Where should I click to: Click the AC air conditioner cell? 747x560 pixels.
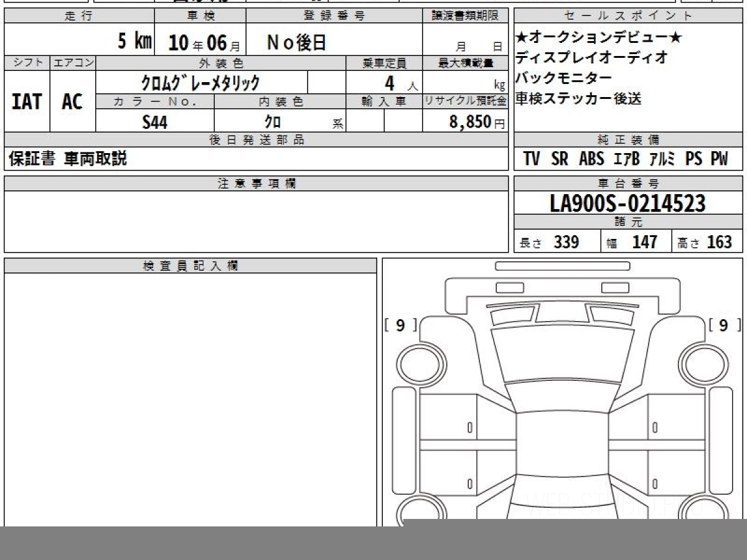(x=72, y=101)
